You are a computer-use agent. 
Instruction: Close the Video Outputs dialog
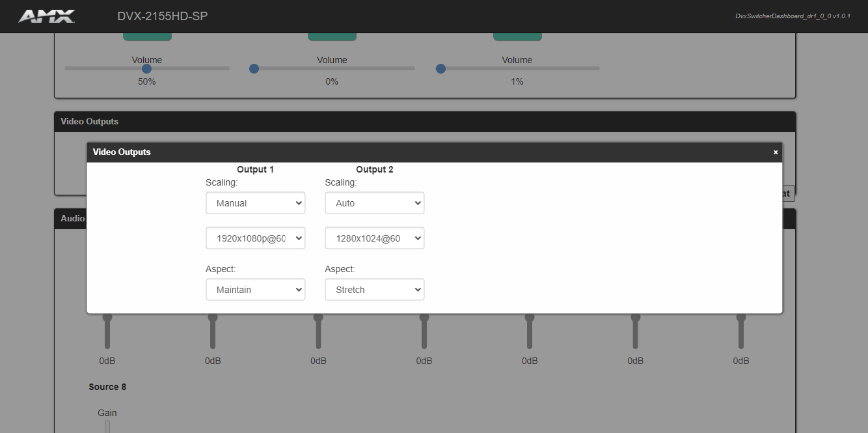[x=774, y=151]
